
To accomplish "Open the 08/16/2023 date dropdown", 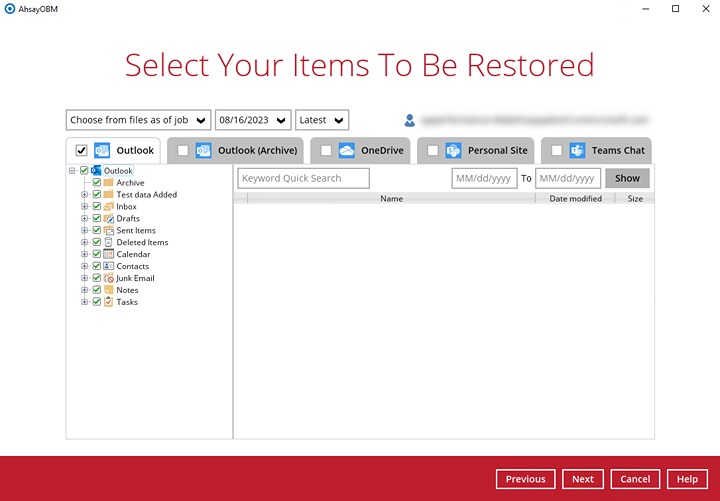I will 252,120.
